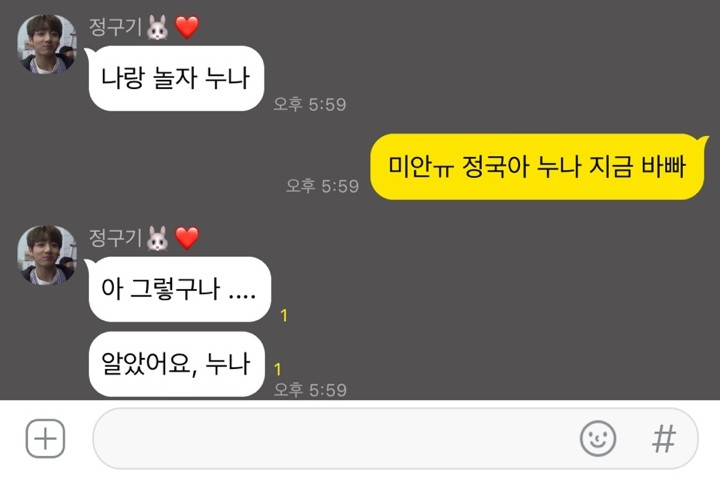Viewport: 720px width, 477px height.
Task: Tap rabbit emoji beside top sender name
Action: (158, 27)
